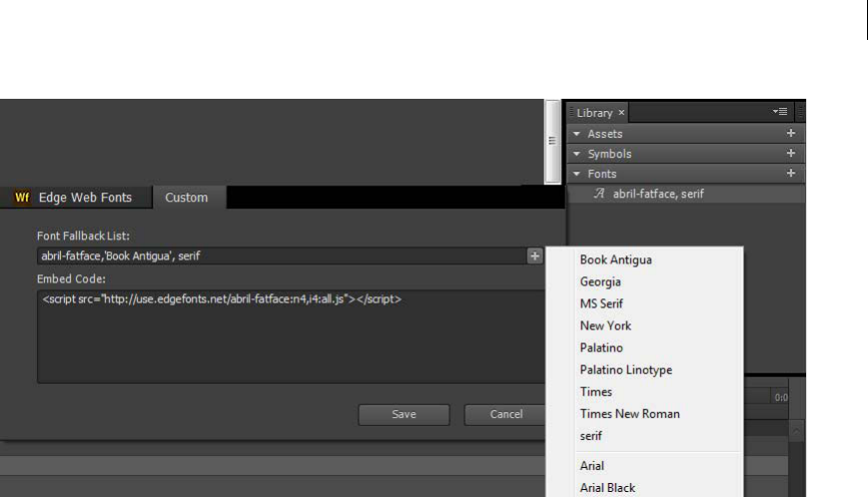Click inside the Font Fallback List field
868x497 pixels.
282,255
